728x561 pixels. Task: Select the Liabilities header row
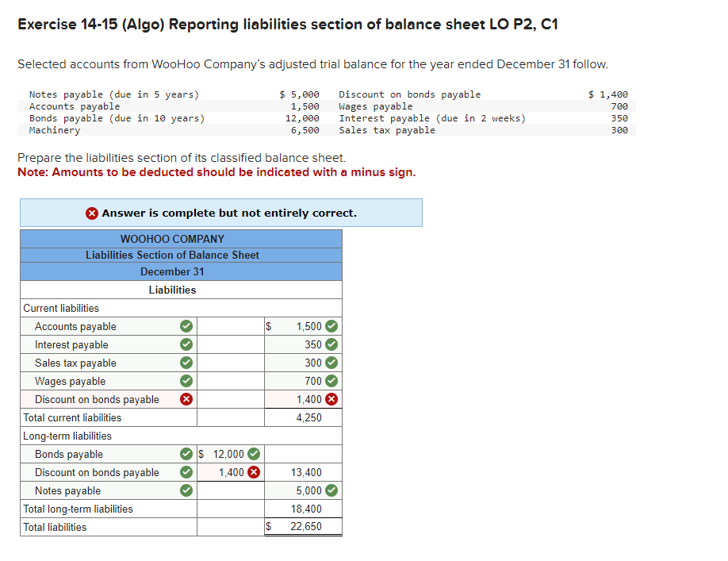(x=172, y=290)
